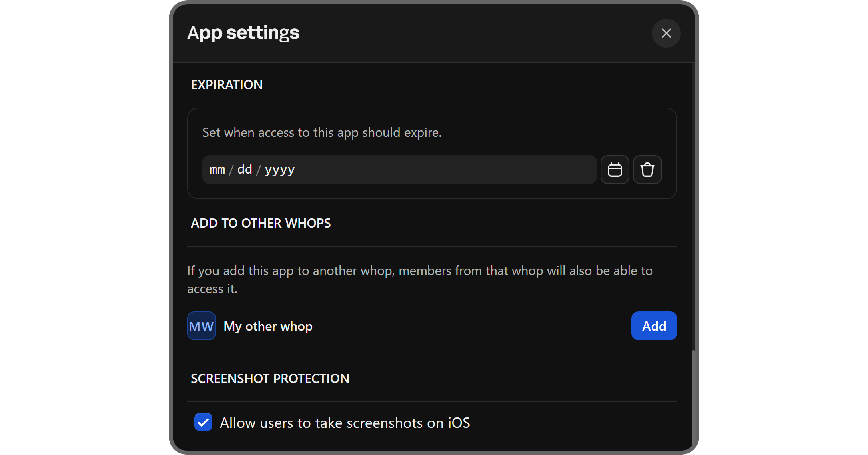Image resolution: width=868 pixels, height=455 pixels.
Task: Click the yyyy year segment
Action: point(279,169)
